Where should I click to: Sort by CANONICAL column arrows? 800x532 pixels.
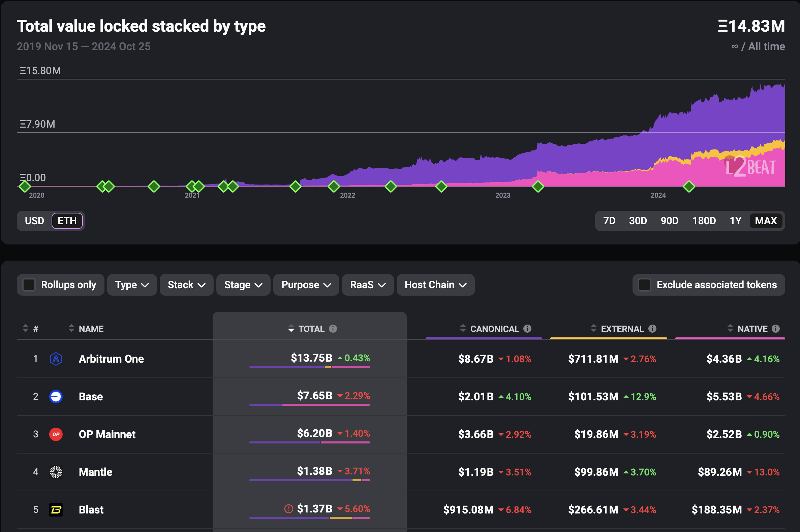click(x=463, y=328)
